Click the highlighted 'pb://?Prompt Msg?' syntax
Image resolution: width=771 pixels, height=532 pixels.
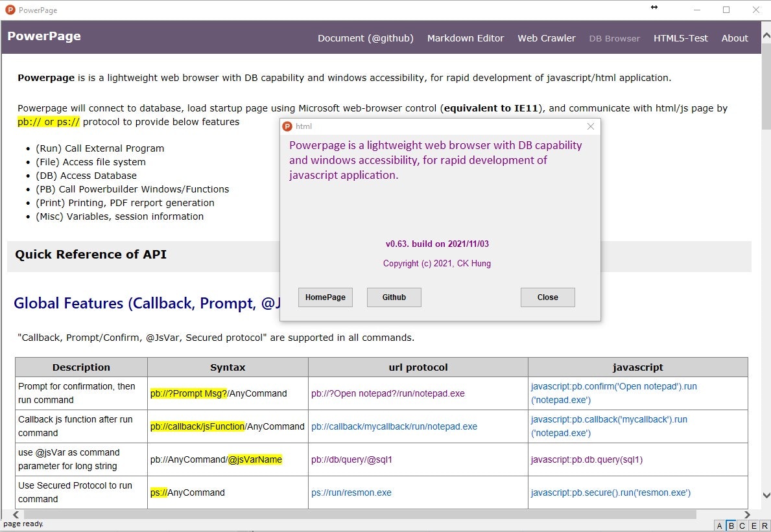[189, 393]
